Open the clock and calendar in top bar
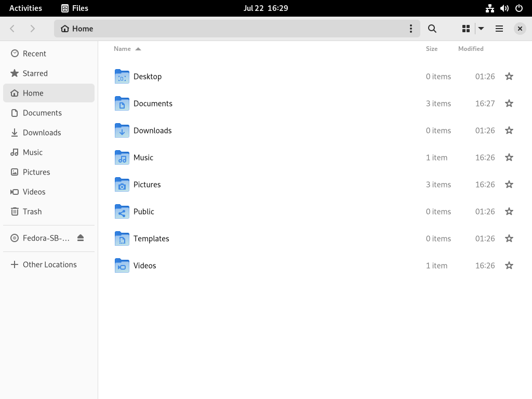 coord(265,8)
